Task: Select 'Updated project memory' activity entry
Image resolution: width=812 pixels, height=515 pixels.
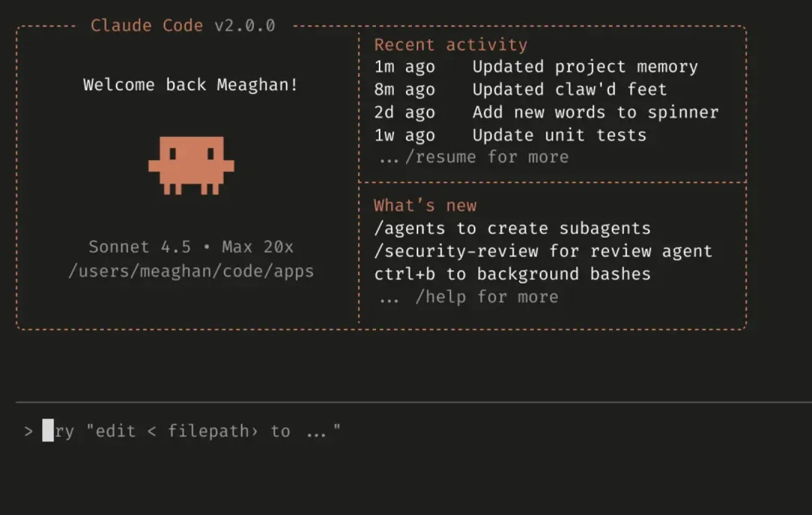Action: pos(536,67)
